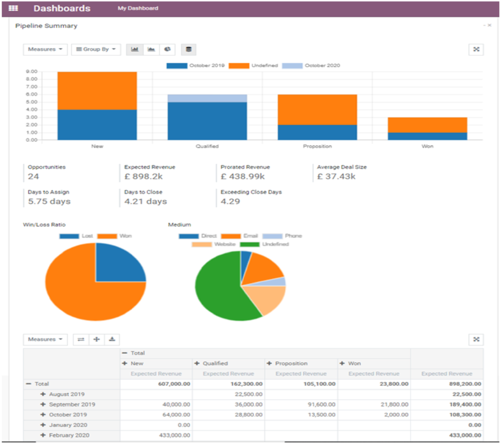Image resolution: width=504 pixels, height=445 pixels.
Task: Open the pivot table Measures dropdown
Action: pos(45,339)
